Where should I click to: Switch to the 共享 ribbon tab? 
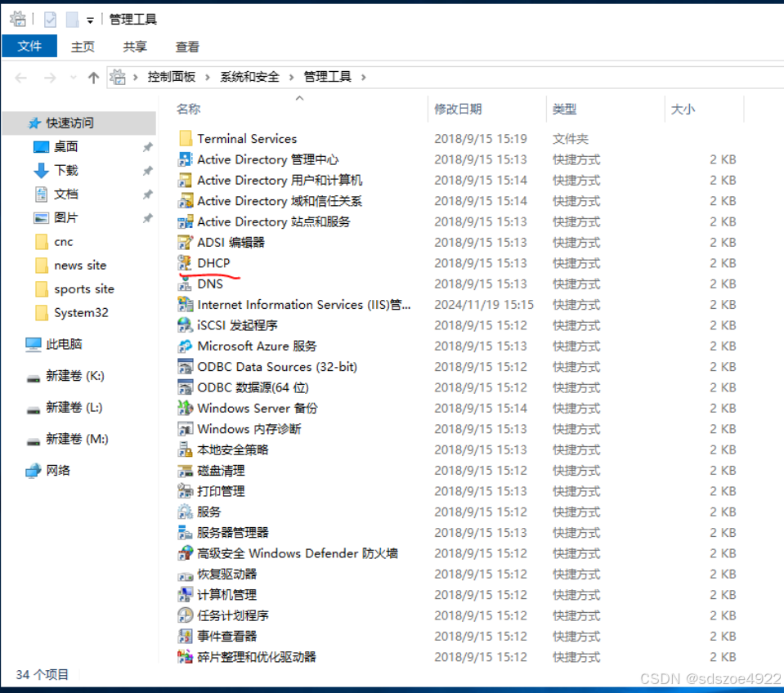point(135,47)
